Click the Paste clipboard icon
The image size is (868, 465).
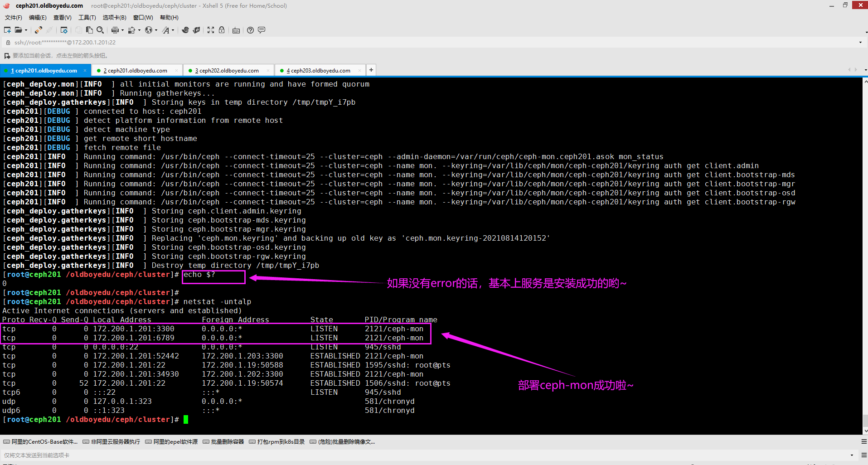point(89,30)
